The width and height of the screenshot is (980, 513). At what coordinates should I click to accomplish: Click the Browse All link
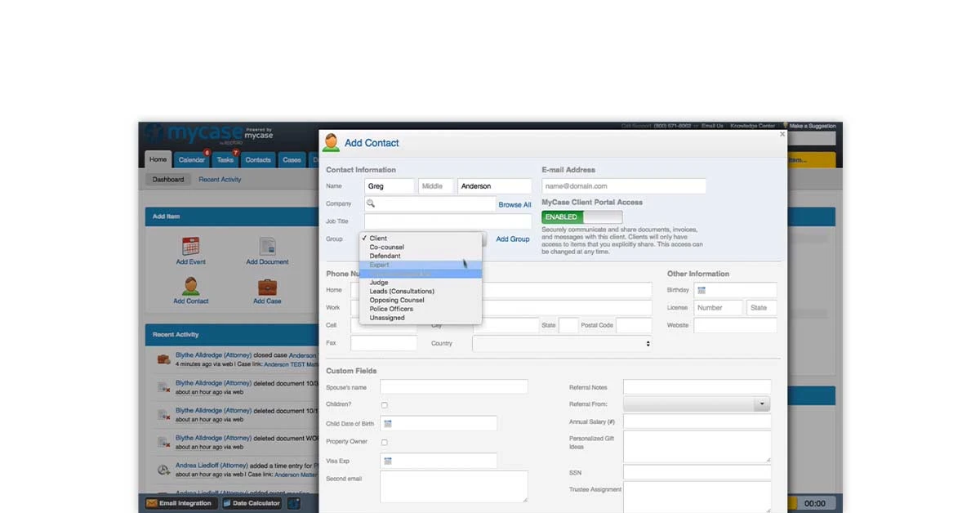click(514, 203)
